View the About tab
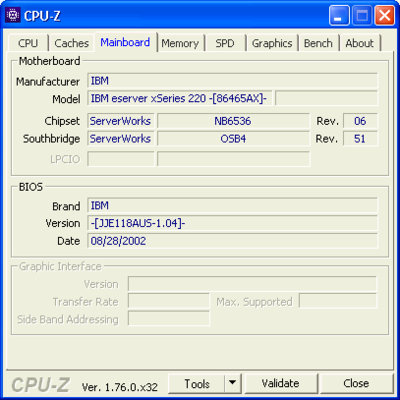This screenshot has height=400, width=400. [x=359, y=43]
